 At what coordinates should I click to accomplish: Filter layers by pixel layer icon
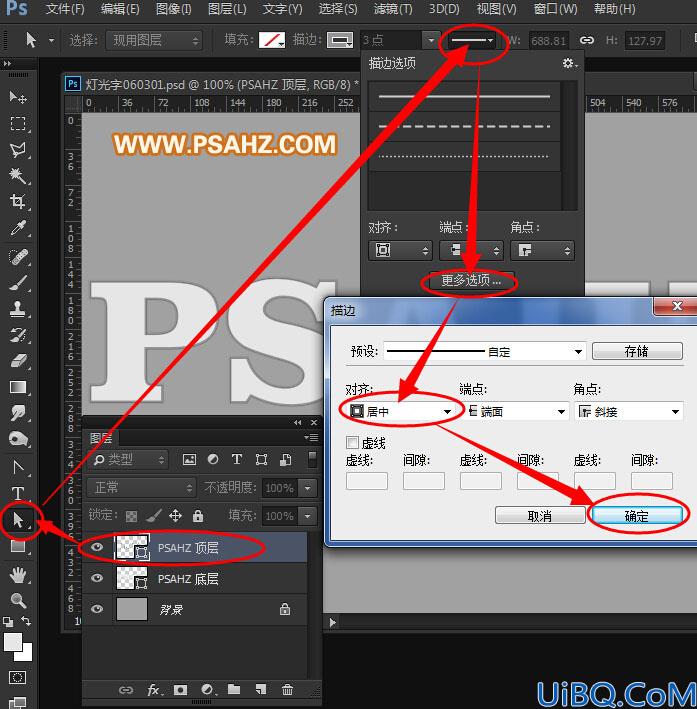click(x=189, y=460)
